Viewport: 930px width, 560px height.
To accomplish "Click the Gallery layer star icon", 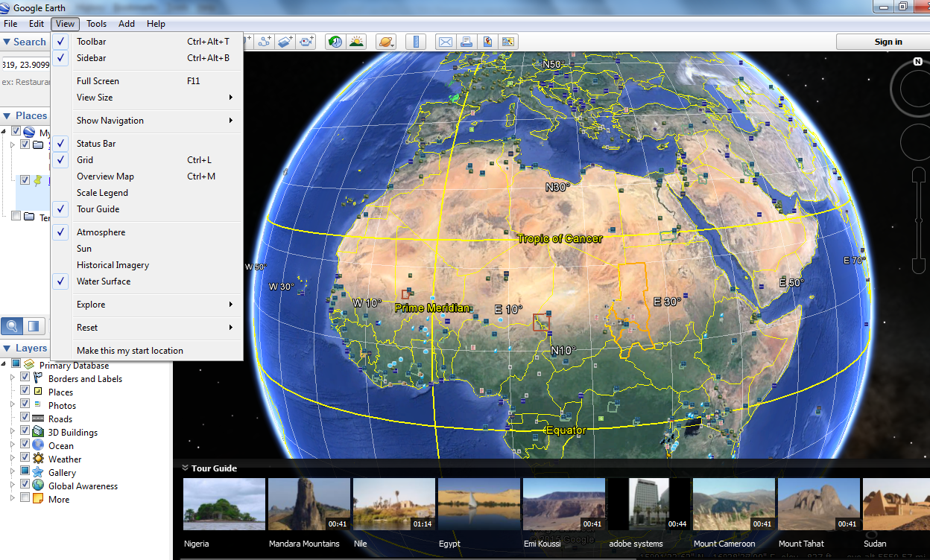I will click(38, 472).
